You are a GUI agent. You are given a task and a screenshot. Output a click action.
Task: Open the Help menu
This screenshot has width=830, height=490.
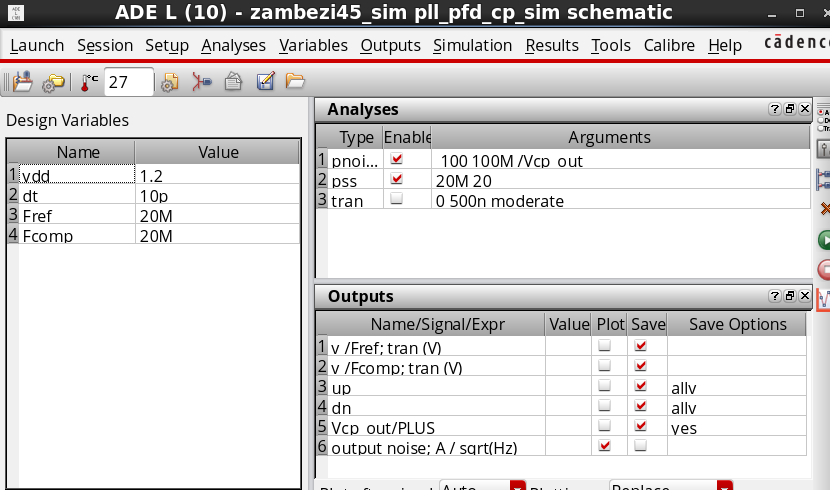click(x=725, y=46)
